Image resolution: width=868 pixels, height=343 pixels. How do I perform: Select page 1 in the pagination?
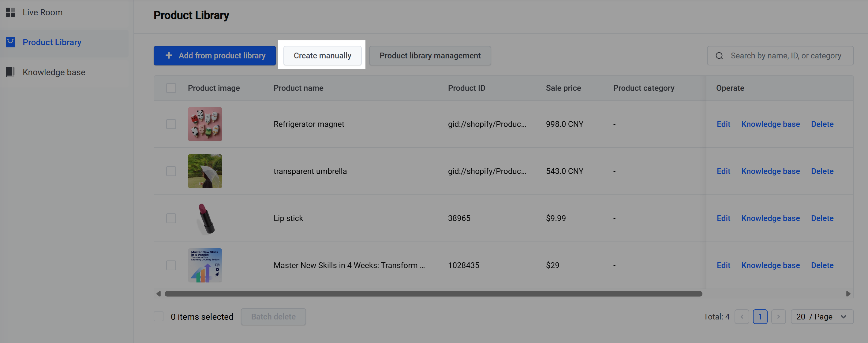(760, 316)
